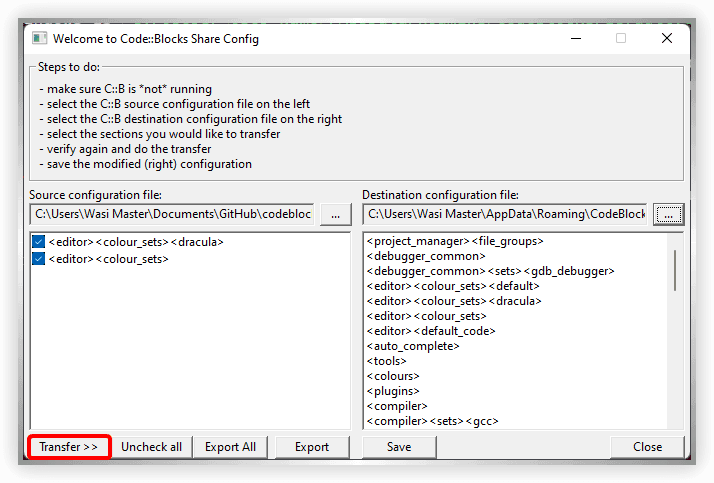Image resolution: width=714 pixels, height=483 pixels.
Task: Click the Code::Blocks title bar app icon
Action: point(39,39)
